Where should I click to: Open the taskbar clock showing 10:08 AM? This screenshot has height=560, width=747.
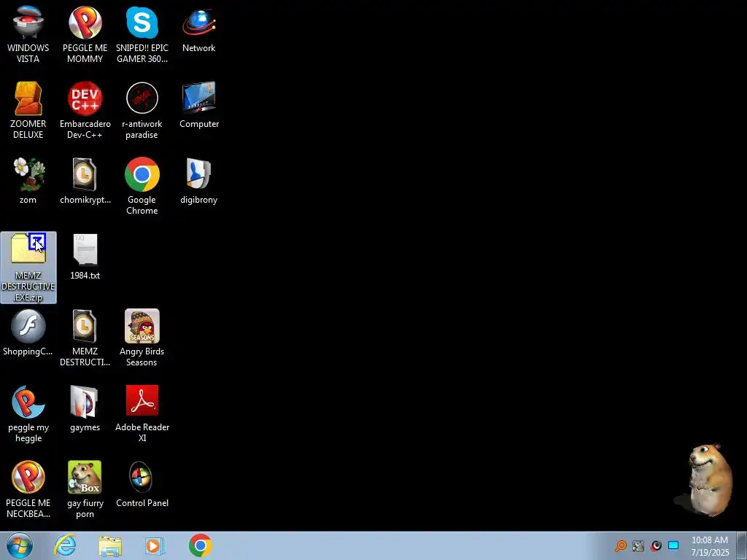(x=710, y=546)
